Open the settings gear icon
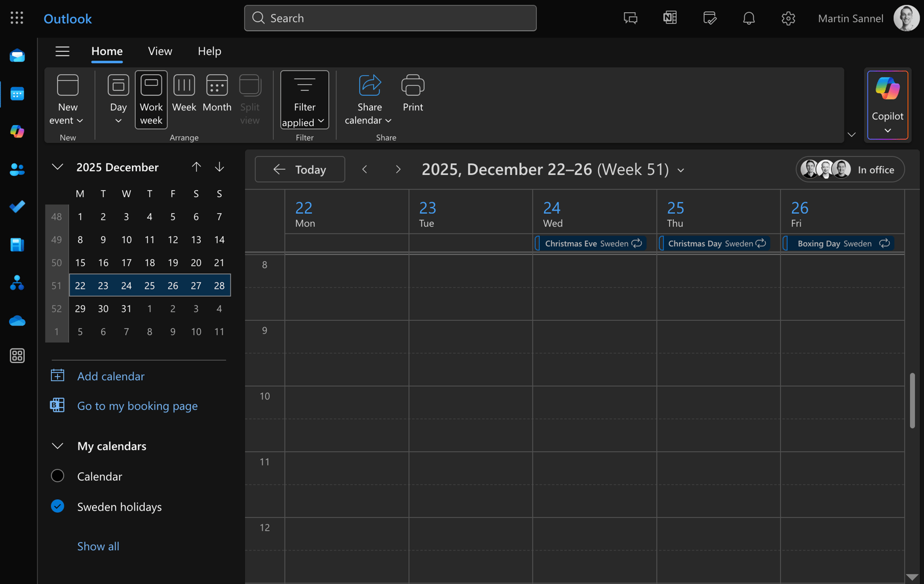Viewport: 924px width, 584px height. pyautogui.click(x=788, y=19)
